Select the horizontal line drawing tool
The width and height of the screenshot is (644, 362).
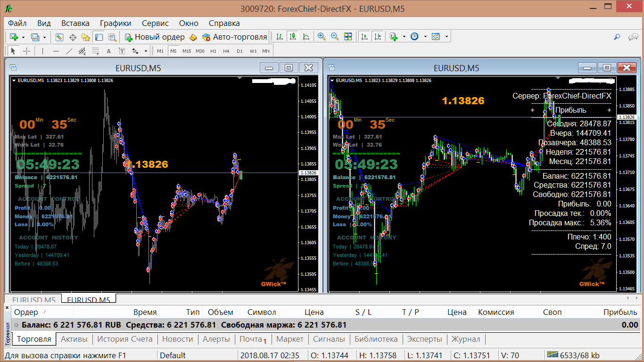(56, 51)
